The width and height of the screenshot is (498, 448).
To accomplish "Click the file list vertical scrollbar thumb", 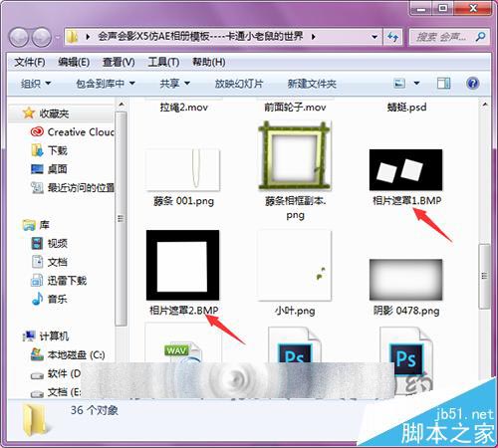I will [484, 276].
